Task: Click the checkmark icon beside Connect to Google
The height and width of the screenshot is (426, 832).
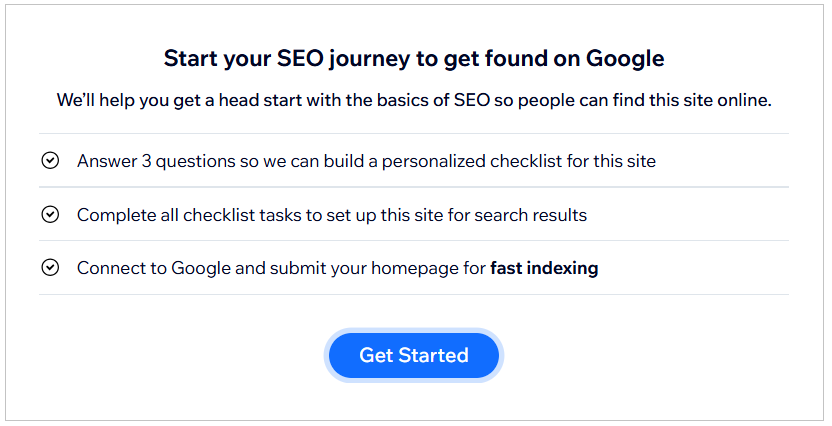Action: point(50,268)
